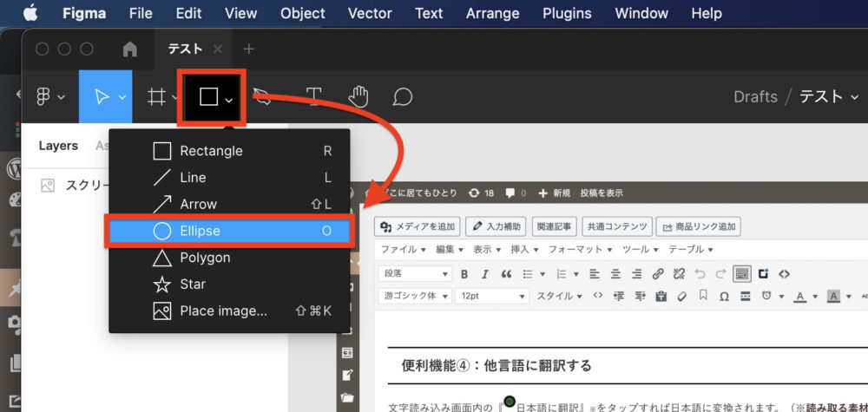Open the ファイル editor menu
868x412 pixels.
[403, 250]
